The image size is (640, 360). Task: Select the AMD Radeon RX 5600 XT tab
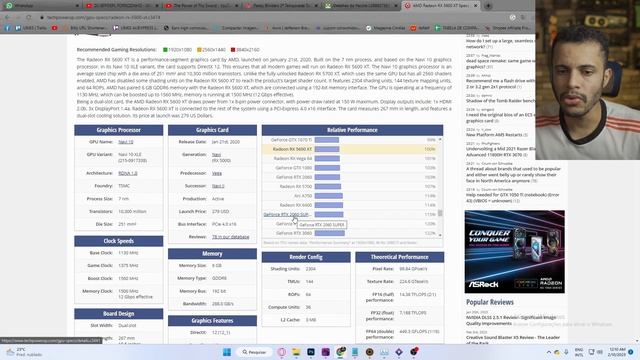pyautogui.click(x=440, y=6)
